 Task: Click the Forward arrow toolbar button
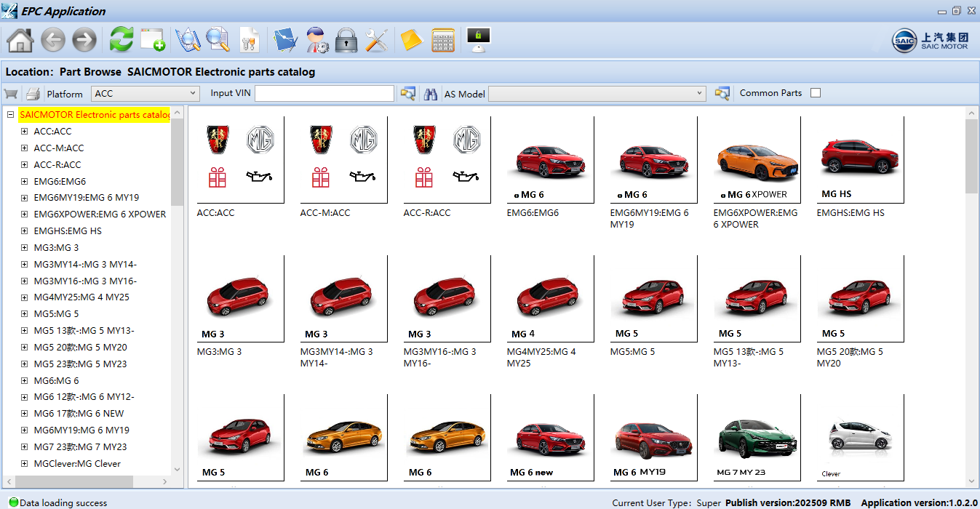click(84, 39)
